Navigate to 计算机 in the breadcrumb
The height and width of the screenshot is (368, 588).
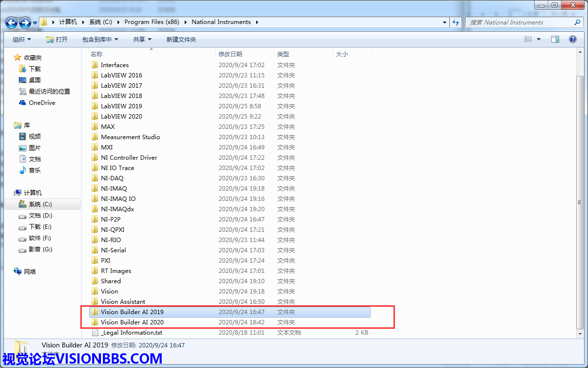68,22
